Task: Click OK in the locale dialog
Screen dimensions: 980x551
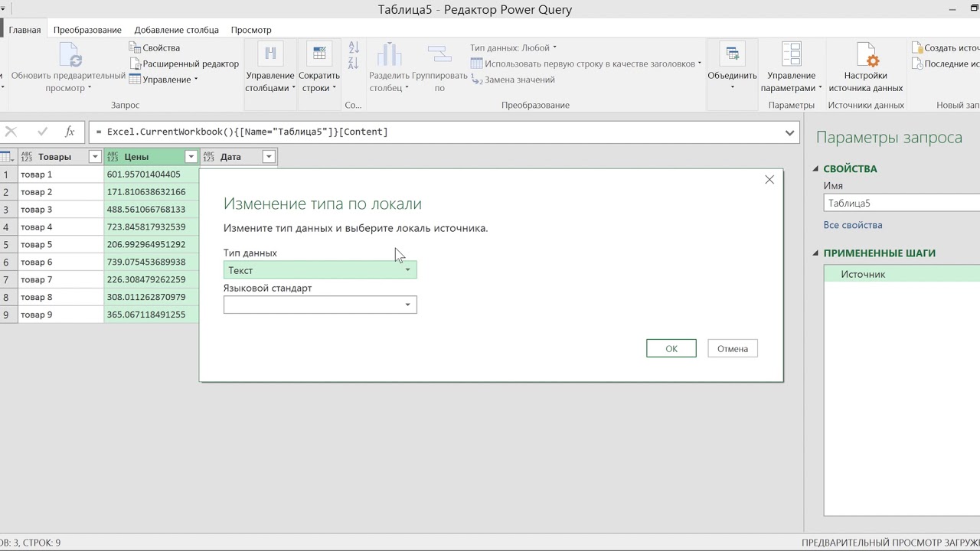Action: pyautogui.click(x=671, y=348)
